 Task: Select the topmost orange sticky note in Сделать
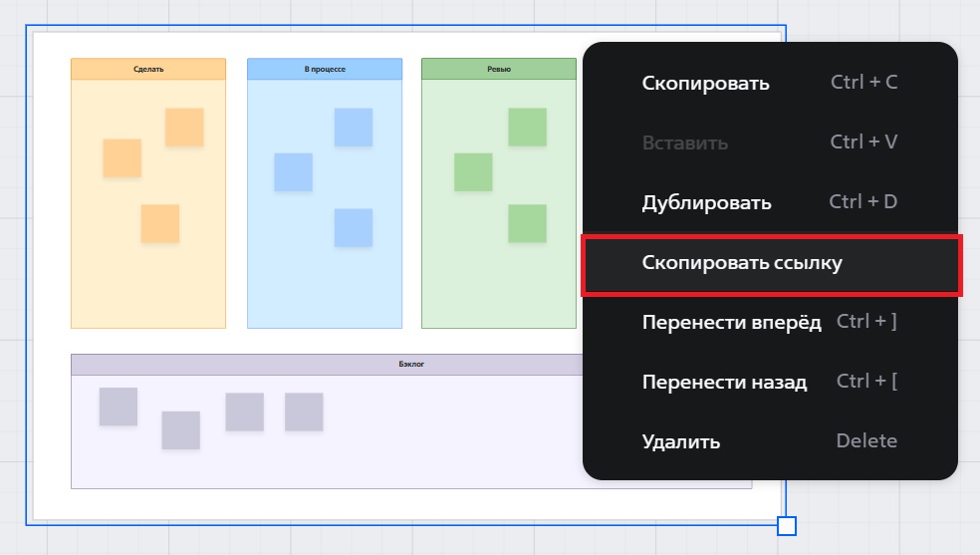coord(184,128)
